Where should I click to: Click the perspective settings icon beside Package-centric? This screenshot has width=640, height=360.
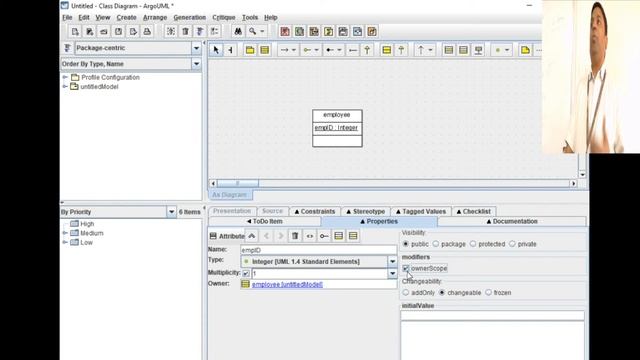(x=67, y=48)
